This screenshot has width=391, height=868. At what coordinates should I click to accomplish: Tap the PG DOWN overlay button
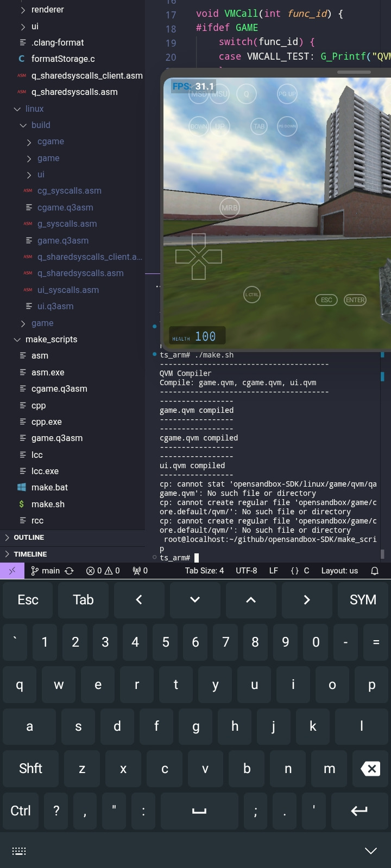tap(287, 126)
